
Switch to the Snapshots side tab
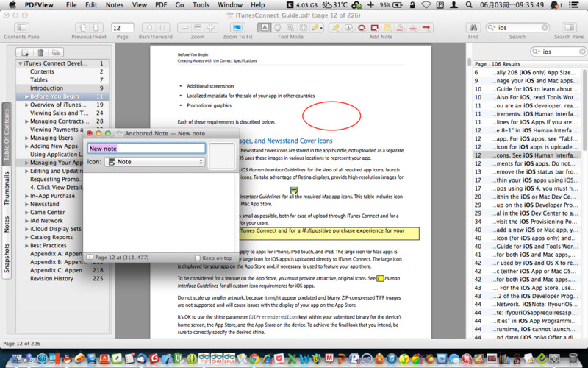click(x=7, y=258)
